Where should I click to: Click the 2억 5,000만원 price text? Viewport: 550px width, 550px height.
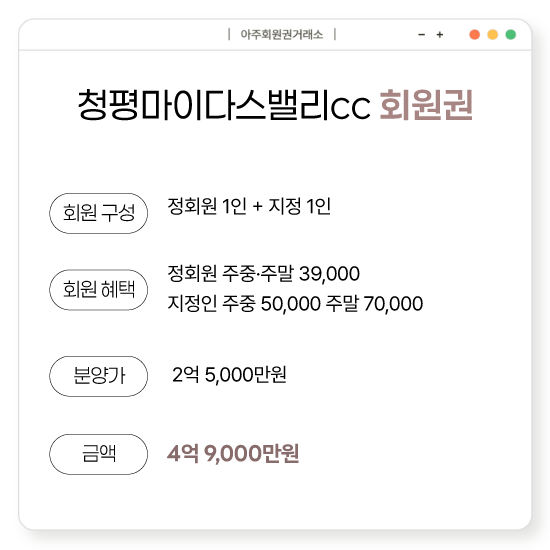click(229, 375)
